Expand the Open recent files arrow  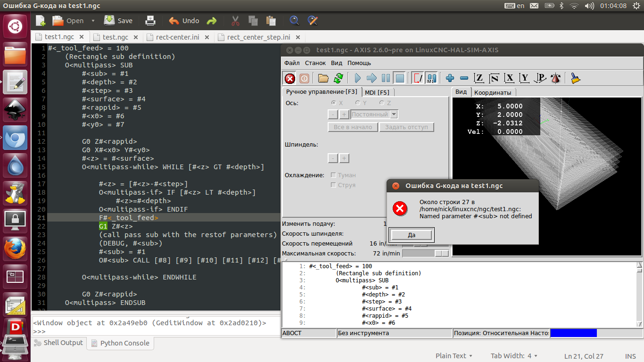coord(93,21)
